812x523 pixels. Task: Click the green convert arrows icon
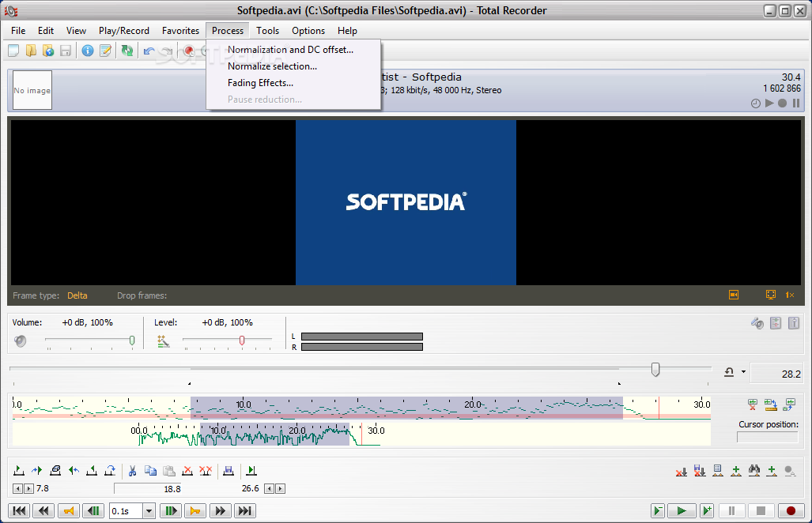(127, 51)
